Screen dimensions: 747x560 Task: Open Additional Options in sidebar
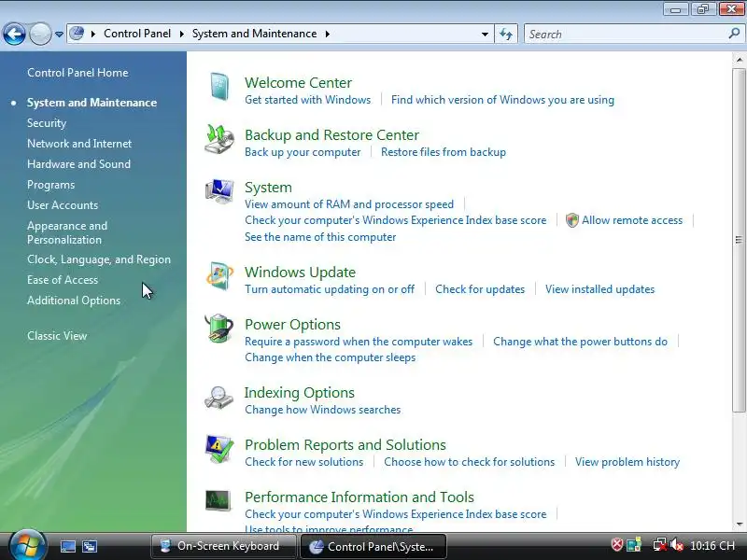point(74,301)
